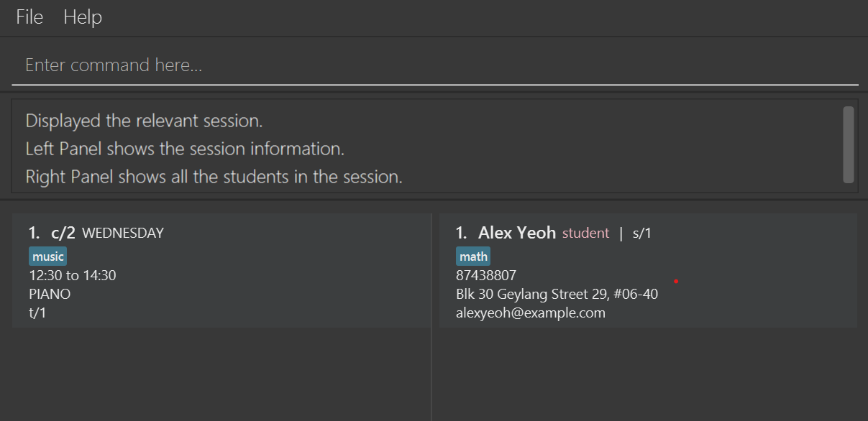The width and height of the screenshot is (868, 421).
Task: Click the "Left Panel shows the session" line
Action: 185,149
